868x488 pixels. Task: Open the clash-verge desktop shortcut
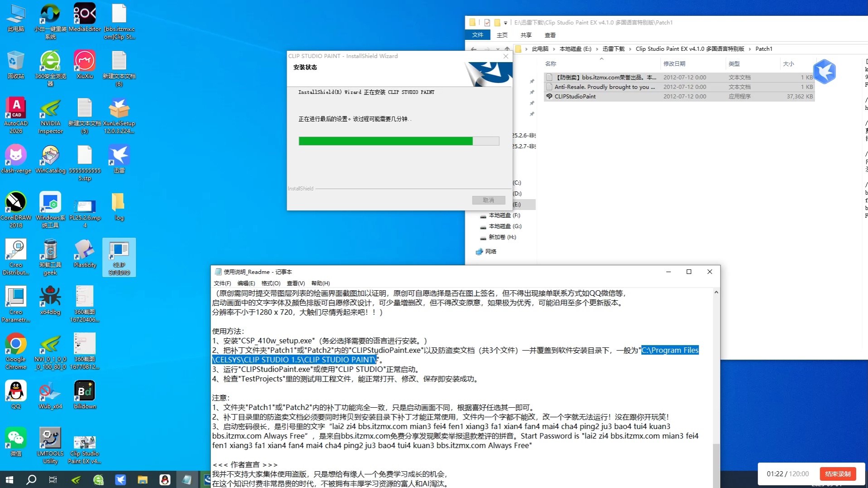pyautogui.click(x=16, y=159)
